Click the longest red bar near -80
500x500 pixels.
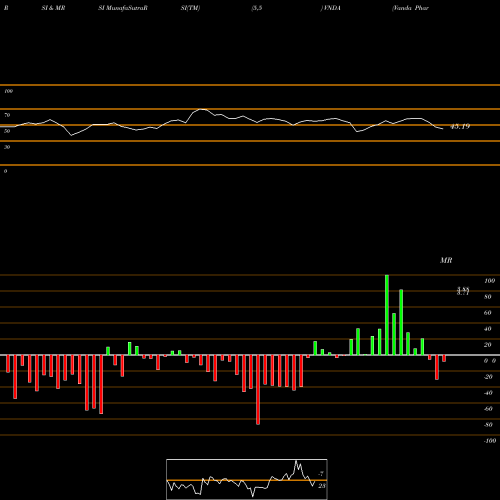258,390
